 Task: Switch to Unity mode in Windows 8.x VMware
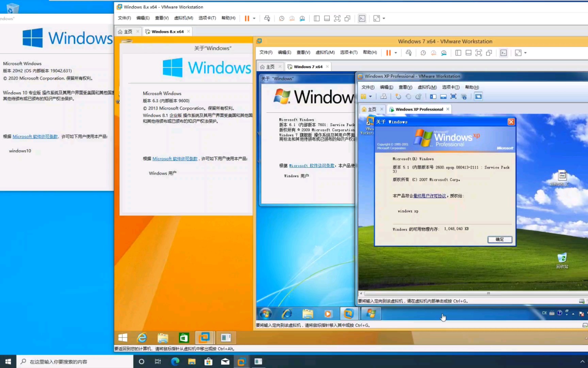click(x=347, y=18)
